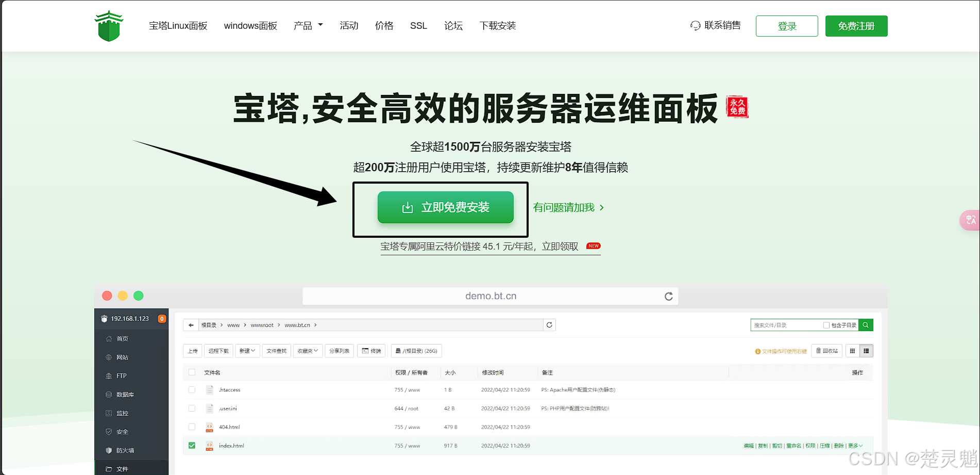Click shield icon next to 192.168.1.123
The image size is (980, 475).
click(104, 319)
